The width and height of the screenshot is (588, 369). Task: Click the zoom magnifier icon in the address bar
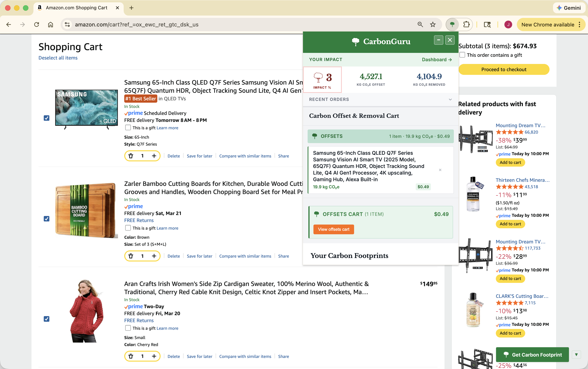point(420,24)
